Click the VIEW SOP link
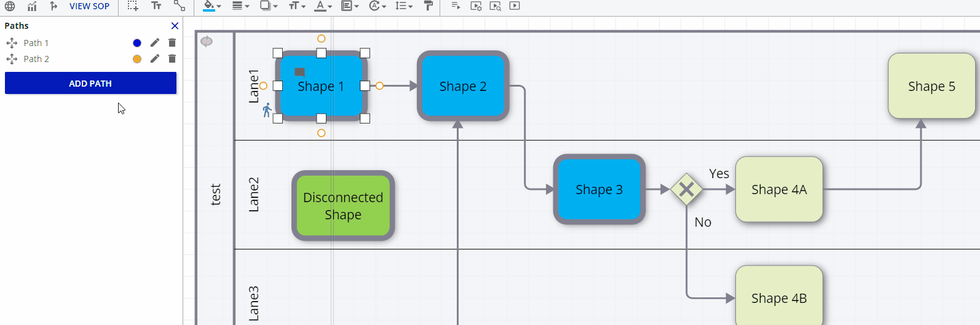The height and width of the screenshot is (325, 980). pos(89,6)
